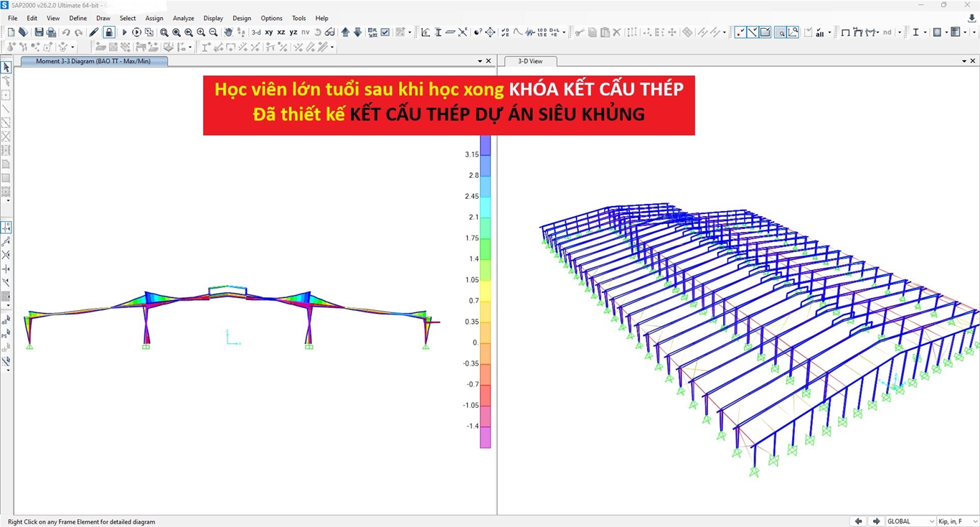Set the default 3-d view

point(256,32)
